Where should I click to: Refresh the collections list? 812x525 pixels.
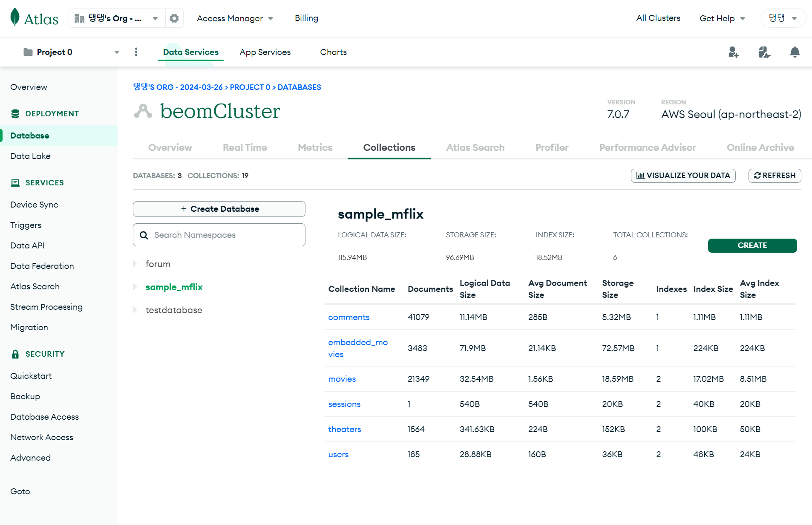click(775, 176)
